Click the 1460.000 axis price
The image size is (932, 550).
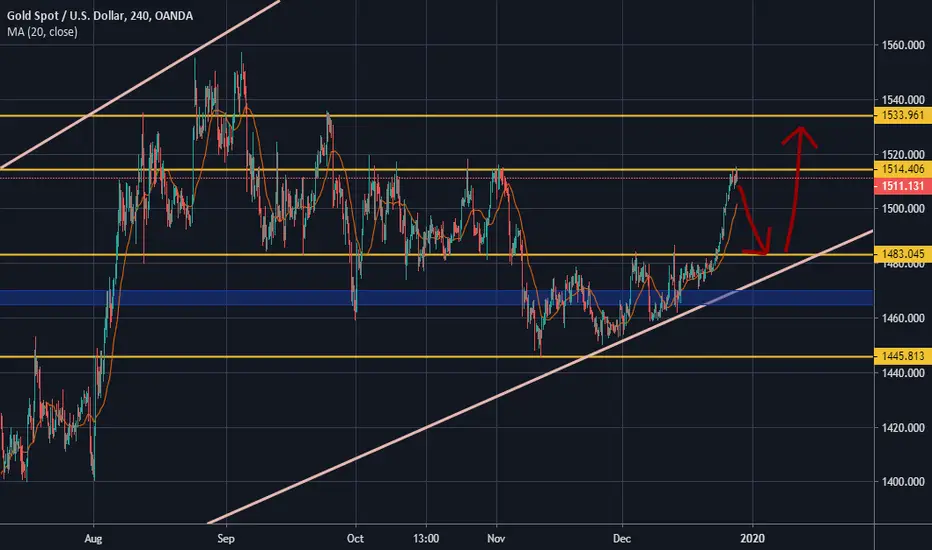903,318
